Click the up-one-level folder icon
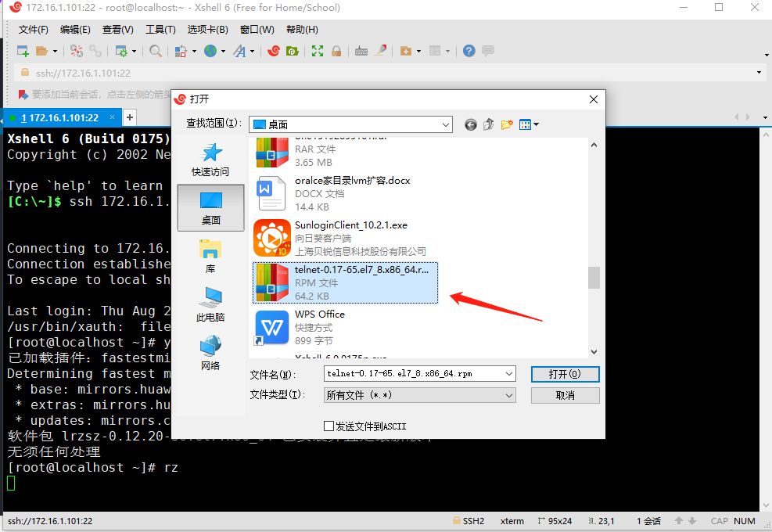This screenshot has height=532, width=772. coord(488,124)
